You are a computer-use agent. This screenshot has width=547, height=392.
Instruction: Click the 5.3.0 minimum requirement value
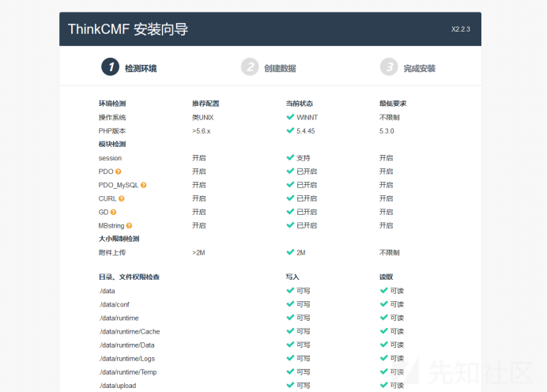click(x=387, y=131)
